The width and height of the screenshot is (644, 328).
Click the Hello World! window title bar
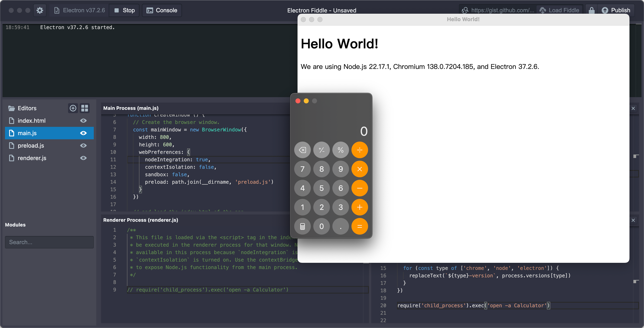pos(463,19)
